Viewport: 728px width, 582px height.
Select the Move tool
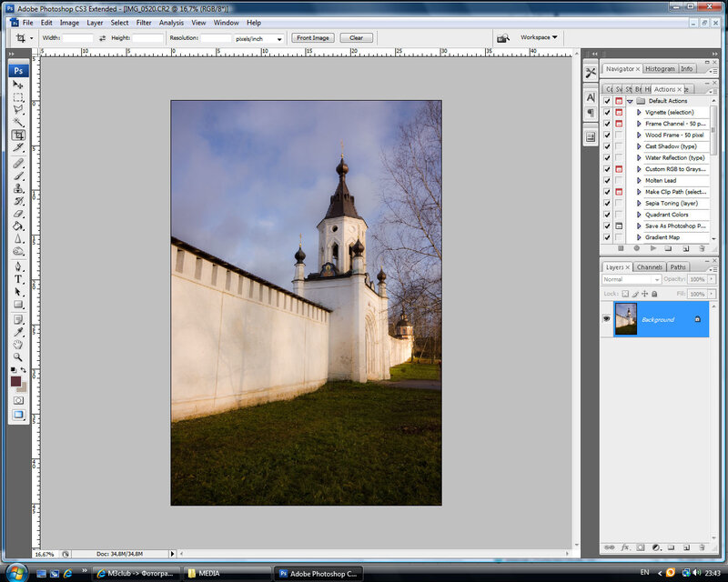pyautogui.click(x=18, y=85)
